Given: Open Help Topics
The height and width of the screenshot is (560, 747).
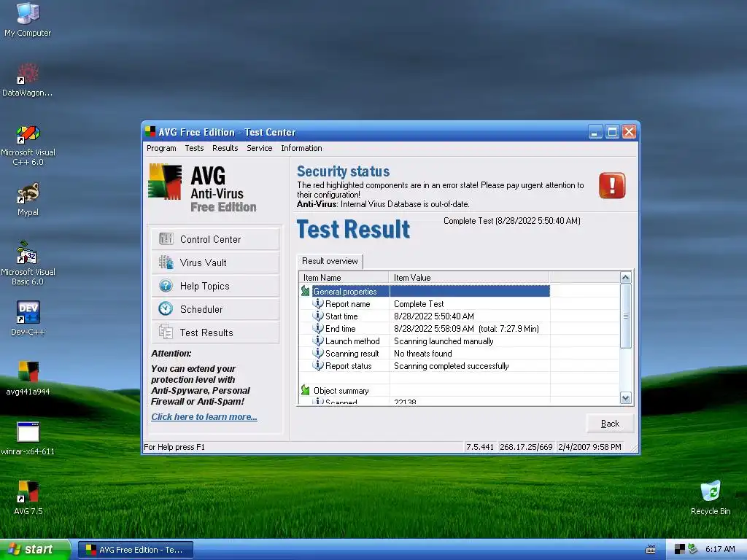Looking at the screenshot, I should [215, 286].
